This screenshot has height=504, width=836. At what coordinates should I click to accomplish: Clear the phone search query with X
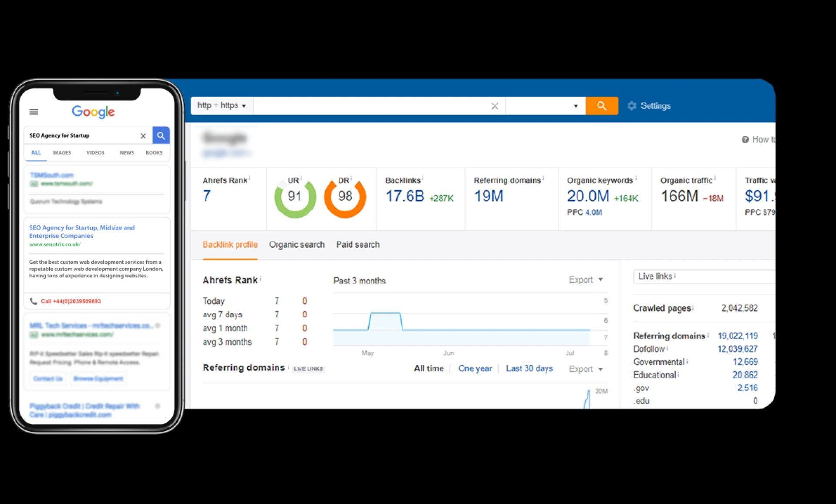[x=143, y=136]
